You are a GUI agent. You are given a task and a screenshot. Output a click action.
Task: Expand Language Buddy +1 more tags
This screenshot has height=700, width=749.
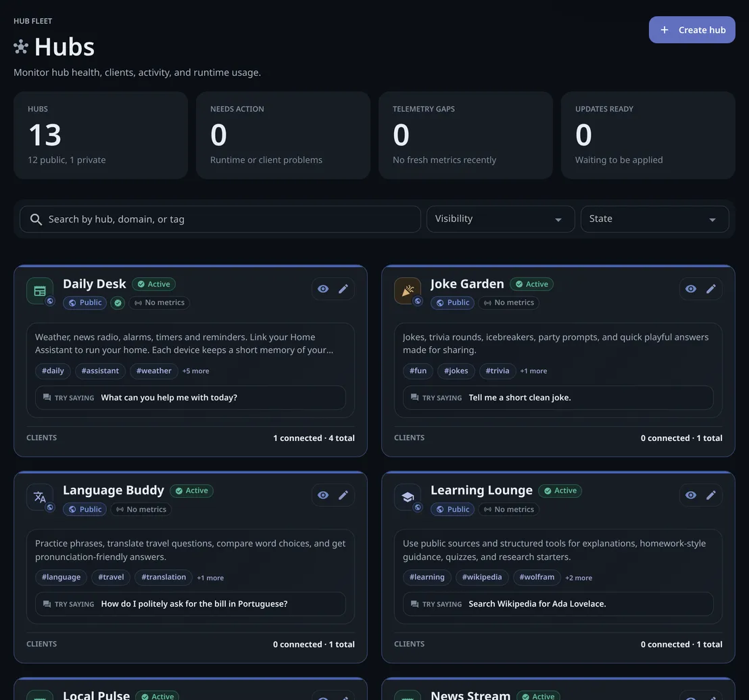[x=210, y=578]
